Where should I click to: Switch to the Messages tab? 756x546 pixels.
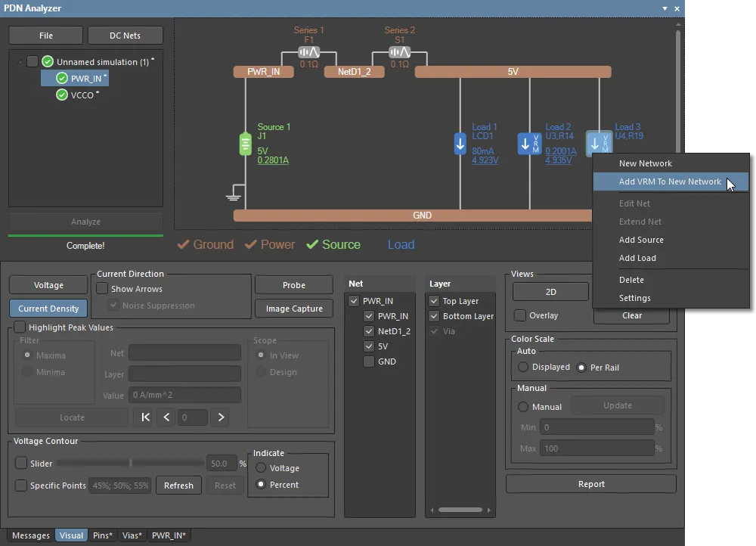(31, 535)
